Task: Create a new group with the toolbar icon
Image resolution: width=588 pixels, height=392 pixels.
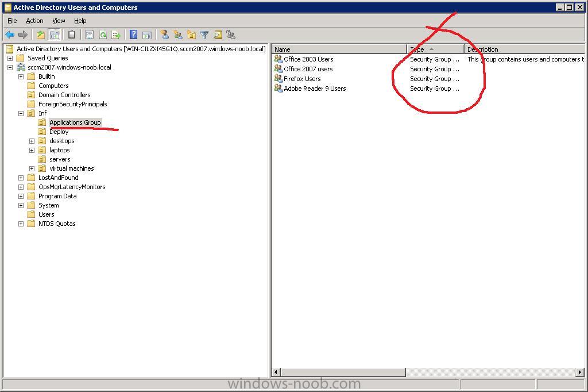Action: pos(178,35)
